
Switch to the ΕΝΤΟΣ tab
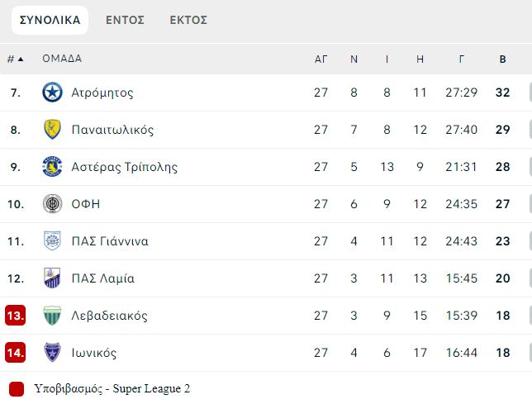pyautogui.click(x=125, y=20)
